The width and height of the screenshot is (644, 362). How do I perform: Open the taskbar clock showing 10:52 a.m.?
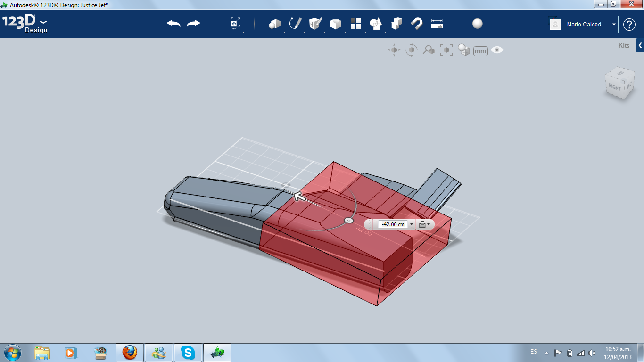pyautogui.click(x=618, y=353)
